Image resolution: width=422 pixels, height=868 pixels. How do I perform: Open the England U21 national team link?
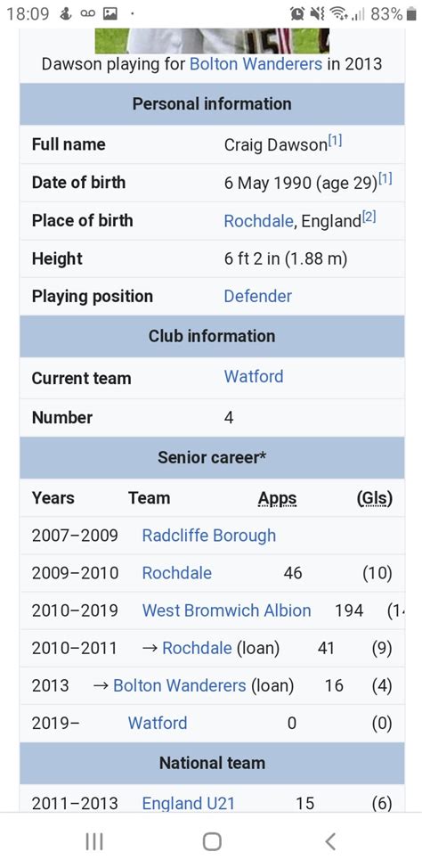[x=189, y=803]
